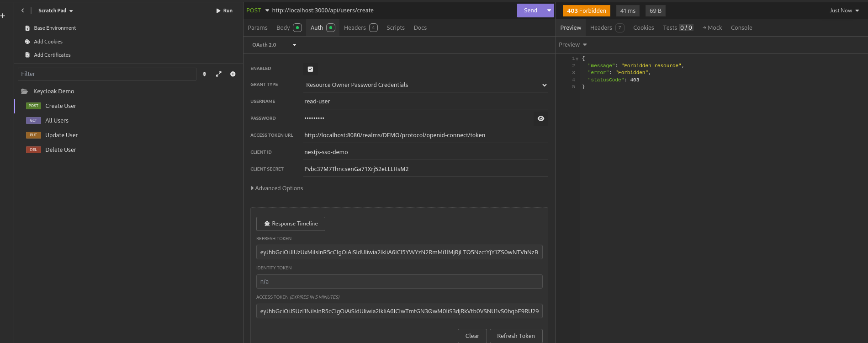Edit the Username field read-user
The width and height of the screenshot is (868, 343).
tap(426, 102)
